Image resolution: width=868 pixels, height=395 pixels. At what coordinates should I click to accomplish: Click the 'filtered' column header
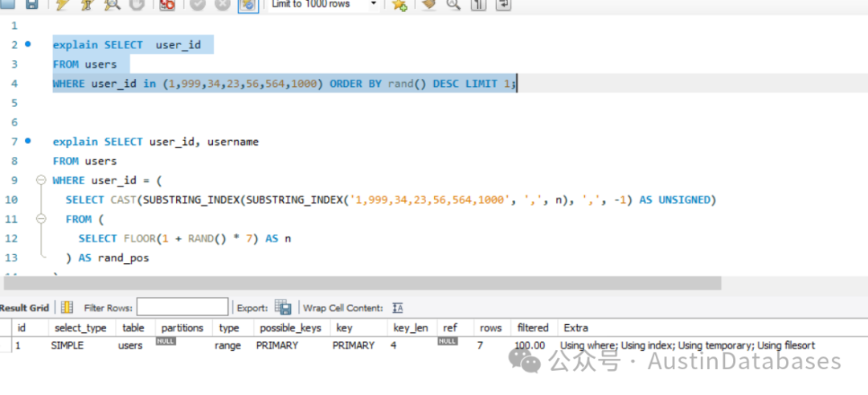(534, 328)
